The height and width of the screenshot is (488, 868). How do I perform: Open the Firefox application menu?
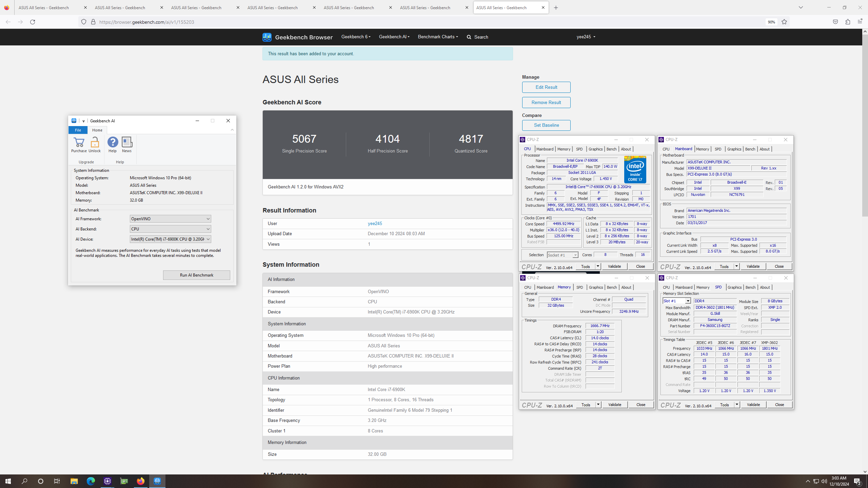pyautogui.click(x=860, y=22)
